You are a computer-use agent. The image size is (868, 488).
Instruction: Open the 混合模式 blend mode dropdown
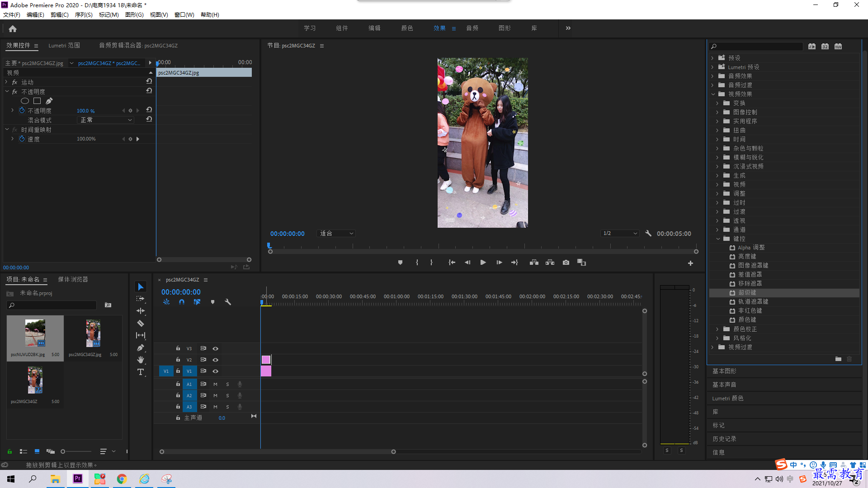[106, 120]
